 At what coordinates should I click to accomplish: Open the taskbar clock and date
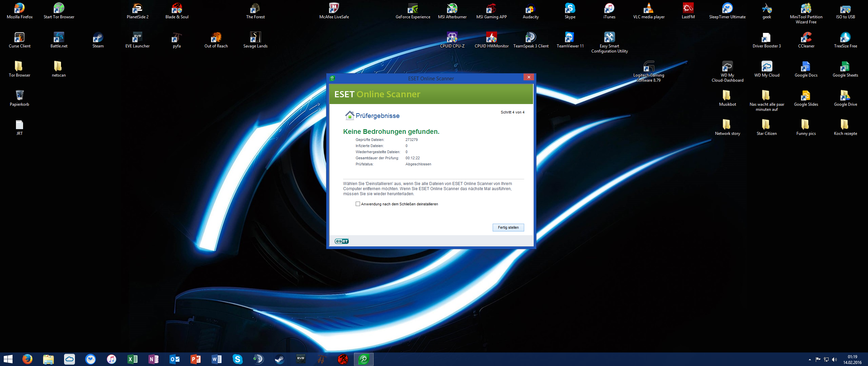click(852, 359)
